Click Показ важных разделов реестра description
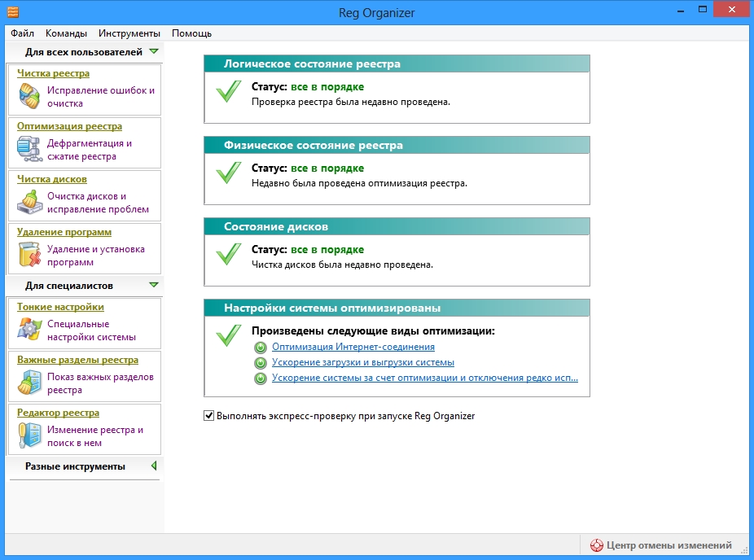This screenshot has width=754, height=560. [x=100, y=383]
